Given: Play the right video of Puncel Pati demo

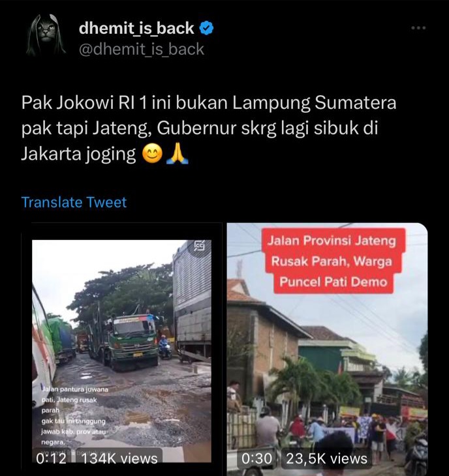Looking at the screenshot, I should pos(327,349).
